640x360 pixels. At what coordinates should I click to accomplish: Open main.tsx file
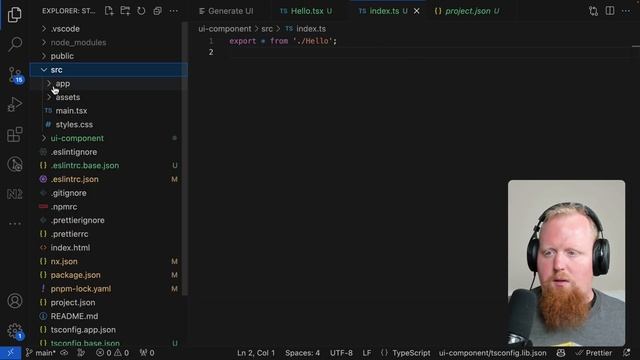click(109, 111)
